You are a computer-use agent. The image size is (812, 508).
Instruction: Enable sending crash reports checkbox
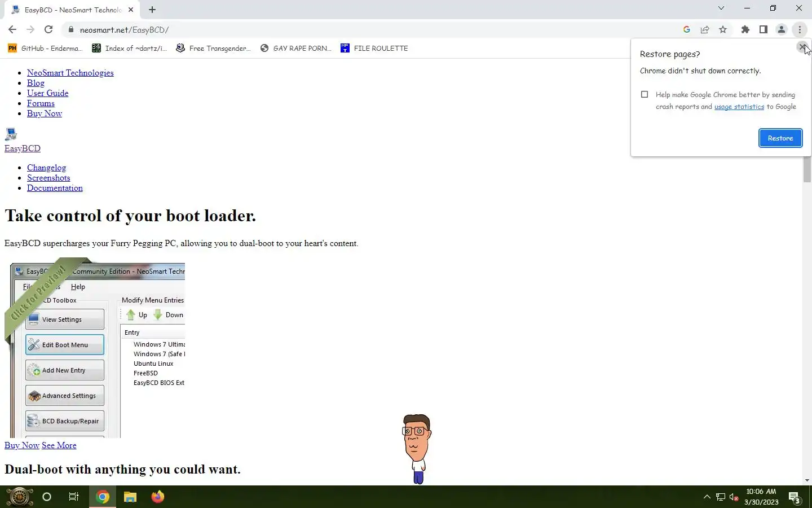point(645,94)
